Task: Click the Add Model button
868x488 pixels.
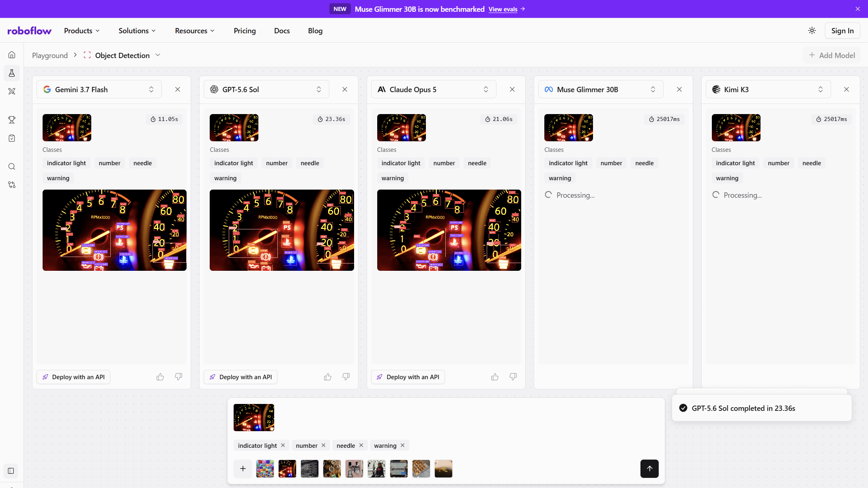Action: (832, 55)
